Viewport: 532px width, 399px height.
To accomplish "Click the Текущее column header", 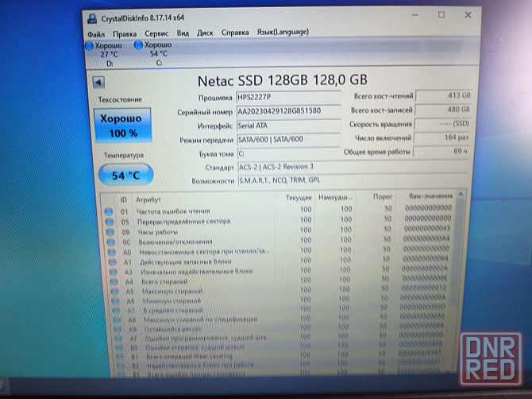I will click(x=299, y=198).
